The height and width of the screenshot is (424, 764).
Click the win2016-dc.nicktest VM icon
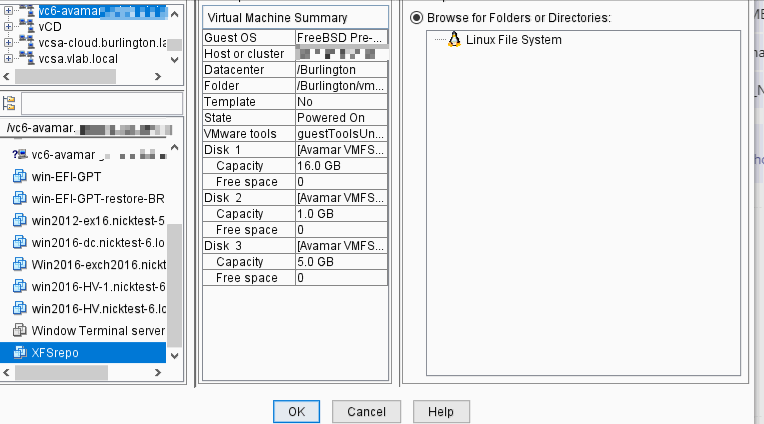pyautogui.click(x=19, y=242)
